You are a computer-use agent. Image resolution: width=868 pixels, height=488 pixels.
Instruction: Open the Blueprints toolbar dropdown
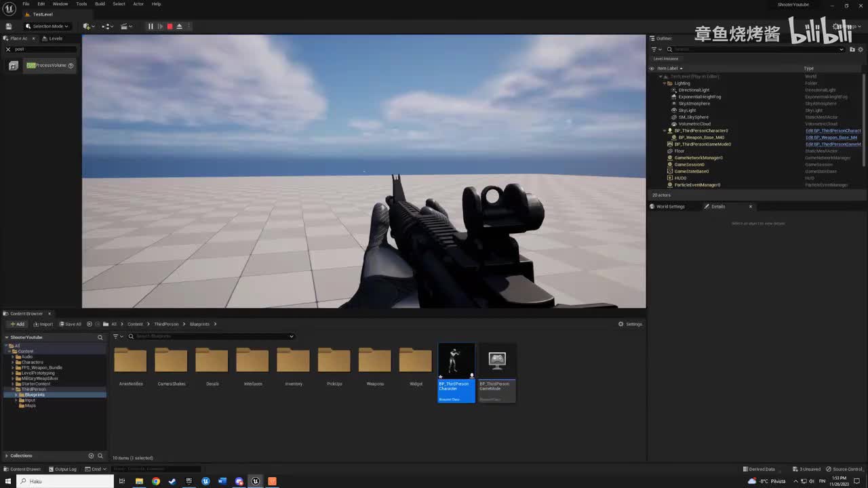(107, 26)
